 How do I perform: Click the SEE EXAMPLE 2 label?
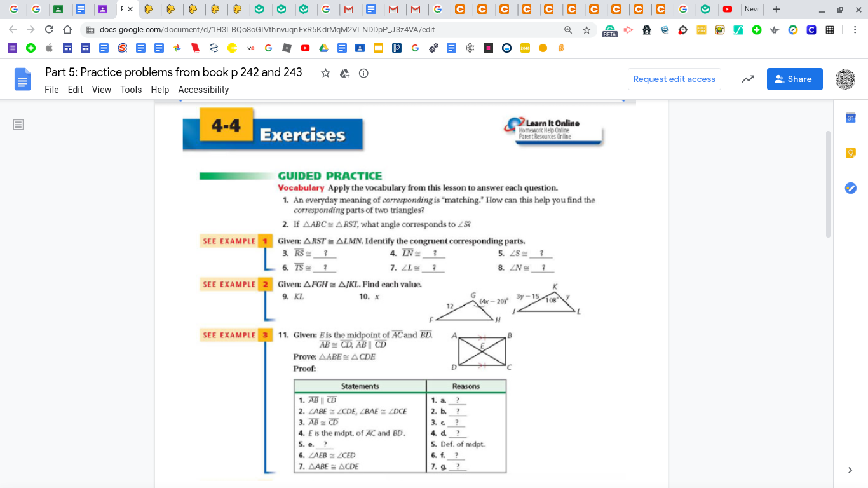click(x=237, y=285)
